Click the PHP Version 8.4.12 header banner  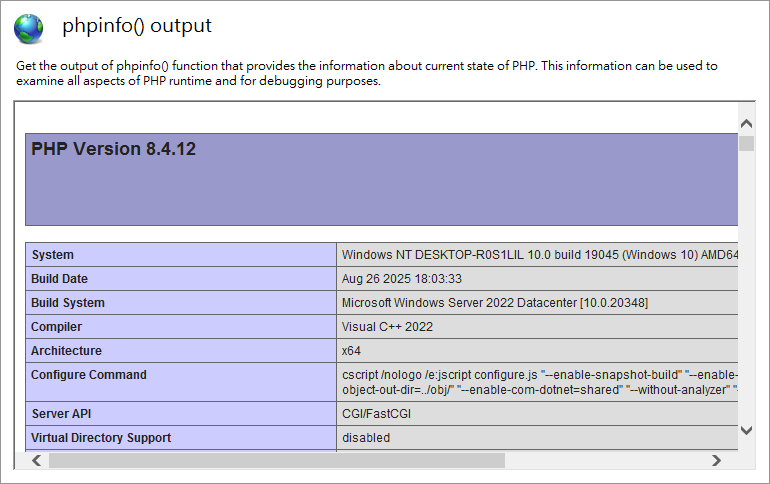click(x=380, y=179)
